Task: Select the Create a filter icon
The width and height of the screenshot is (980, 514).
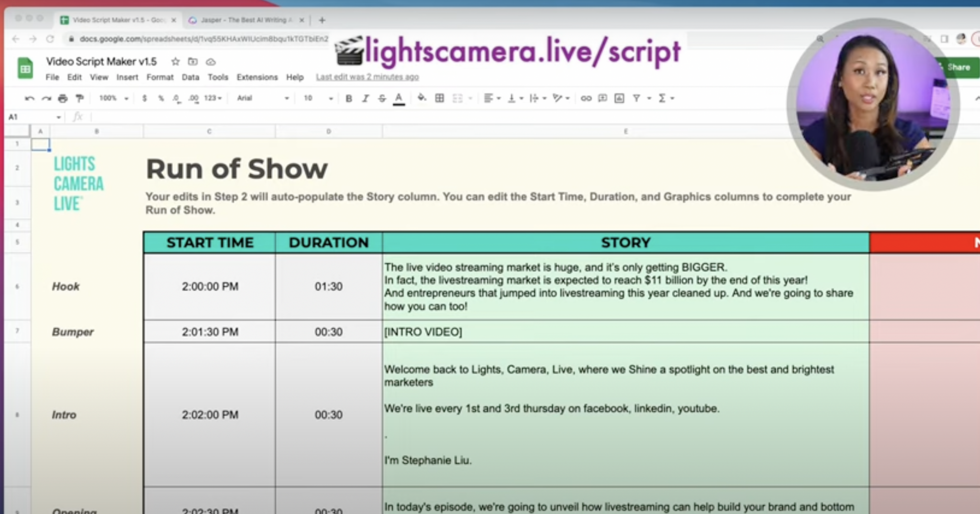Action: pos(636,98)
